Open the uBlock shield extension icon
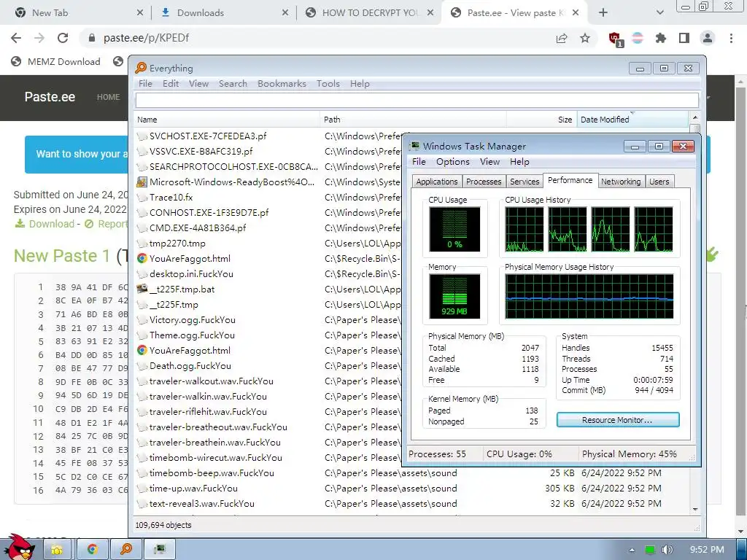This screenshot has height=560, width=747. [616, 39]
